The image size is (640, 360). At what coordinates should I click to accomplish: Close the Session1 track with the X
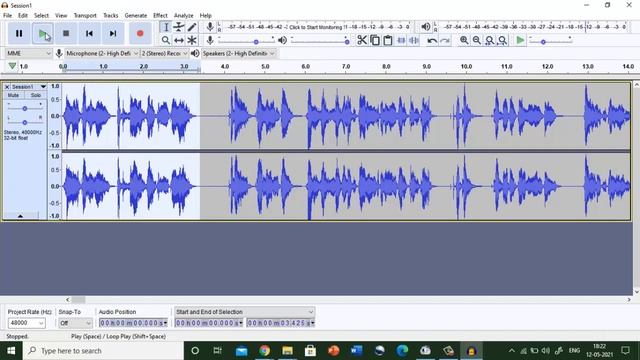pos(7,87)
